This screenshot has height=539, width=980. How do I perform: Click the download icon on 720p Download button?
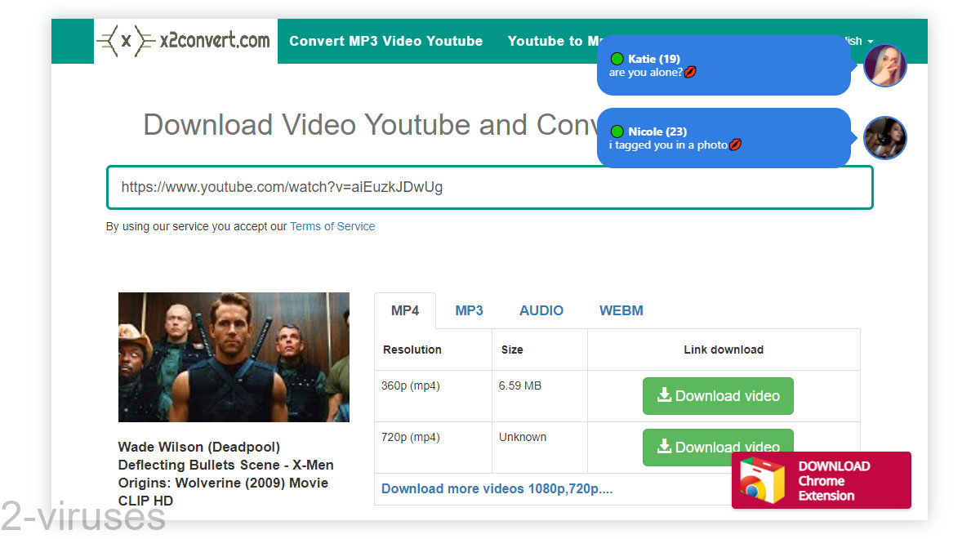point(666,447)
